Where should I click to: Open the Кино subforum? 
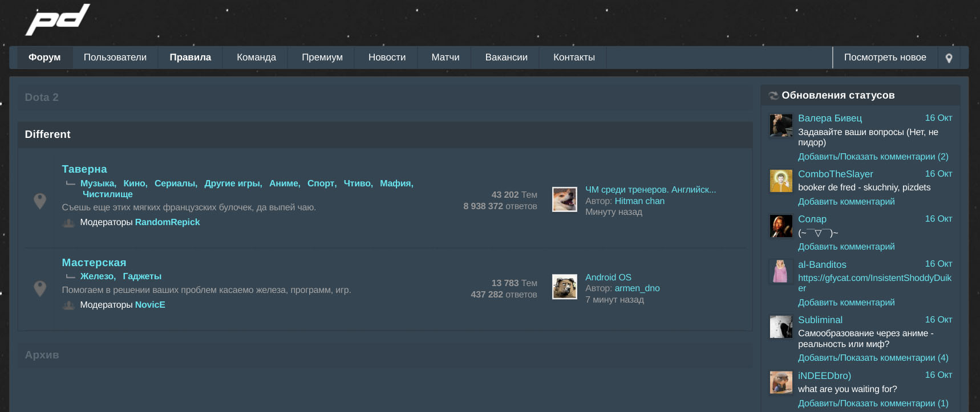click(135, 183)
